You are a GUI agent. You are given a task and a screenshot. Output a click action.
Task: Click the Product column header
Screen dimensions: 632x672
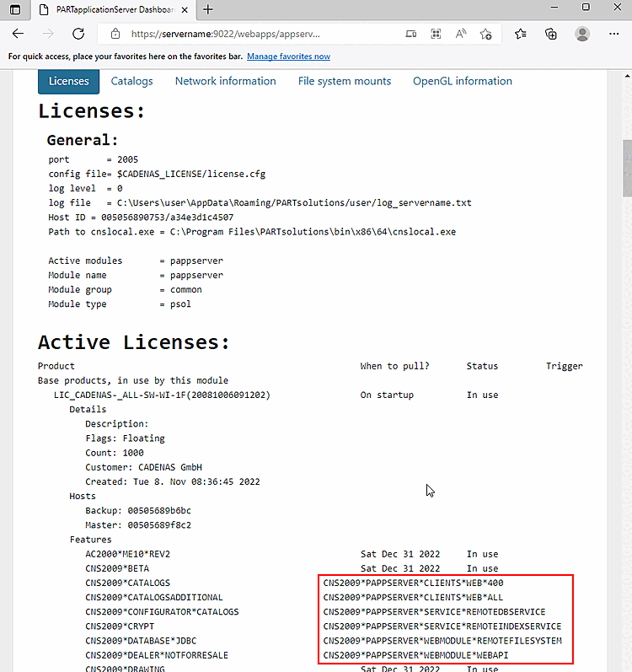pyautogui.click(x=56, y=366)
